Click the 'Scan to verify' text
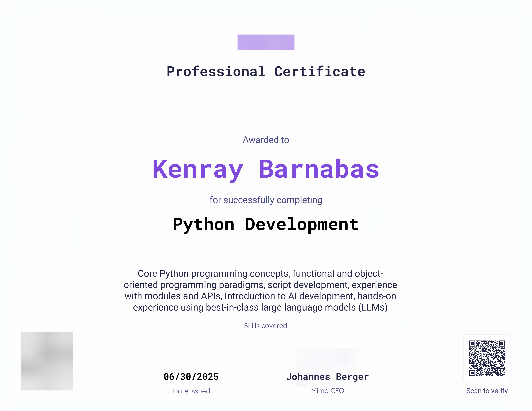The height and width of the screenshot is (411, 532). 487,391
